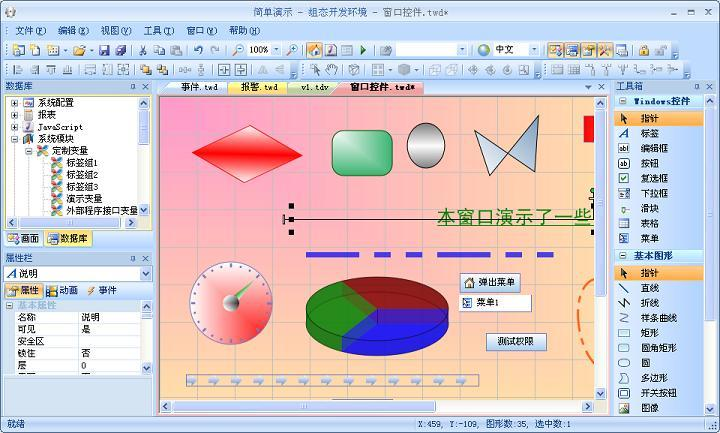Click the zoom in magnifier icon
The width and height of the screenshot is (720, 433).
292,50
